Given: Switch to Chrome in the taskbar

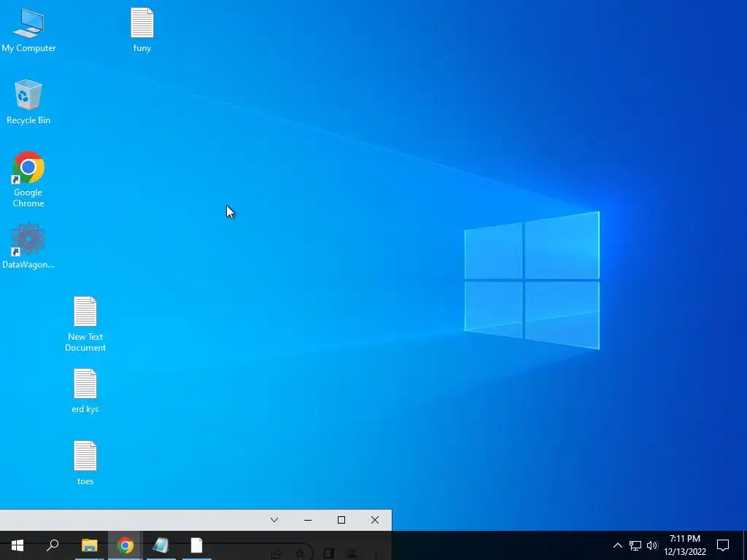Looking at the screenshot, I should pyautogui.click(x=125, y=545).
